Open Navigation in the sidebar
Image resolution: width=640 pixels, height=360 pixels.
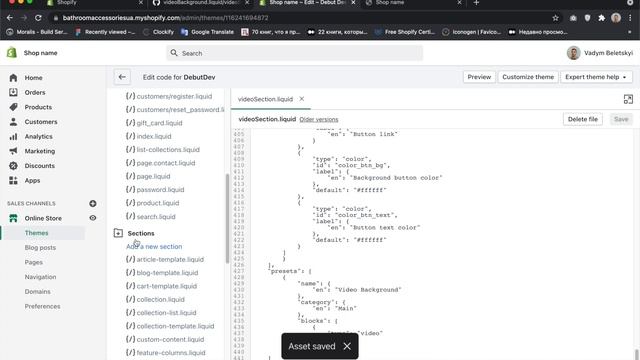click(x=40, y=277)
